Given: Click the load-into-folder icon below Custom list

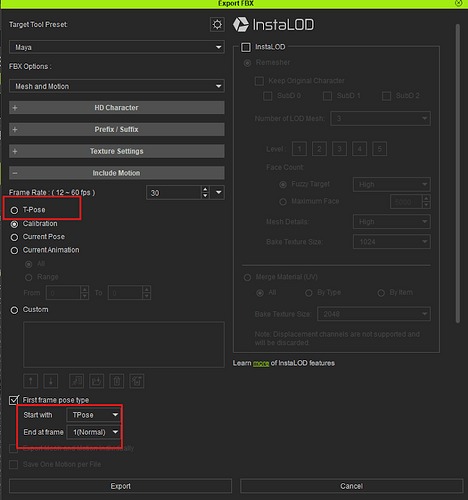Looking at the screenshot, I should pos(97,381).
